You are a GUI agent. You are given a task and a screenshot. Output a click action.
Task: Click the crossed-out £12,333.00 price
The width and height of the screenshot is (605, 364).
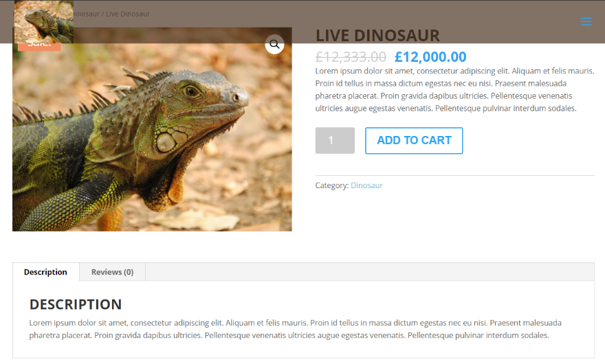point(351,57)
